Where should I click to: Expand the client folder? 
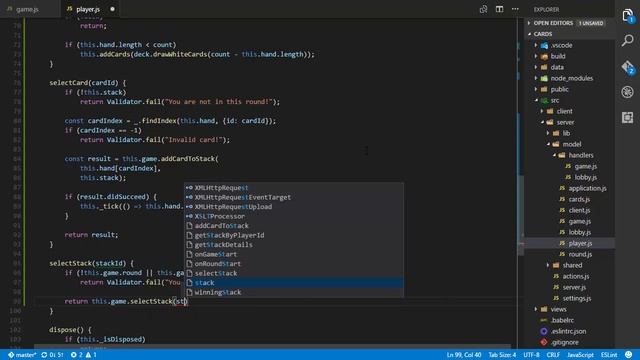(564, 111)
